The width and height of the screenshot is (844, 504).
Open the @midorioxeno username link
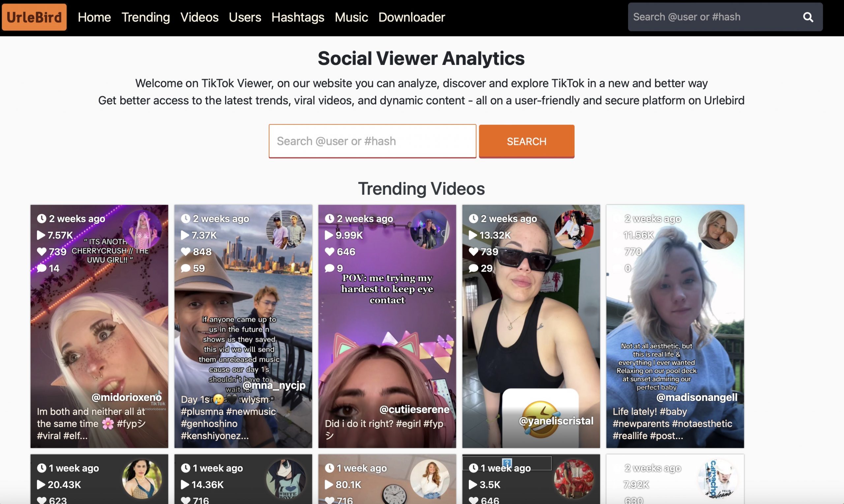coord(127,397)
